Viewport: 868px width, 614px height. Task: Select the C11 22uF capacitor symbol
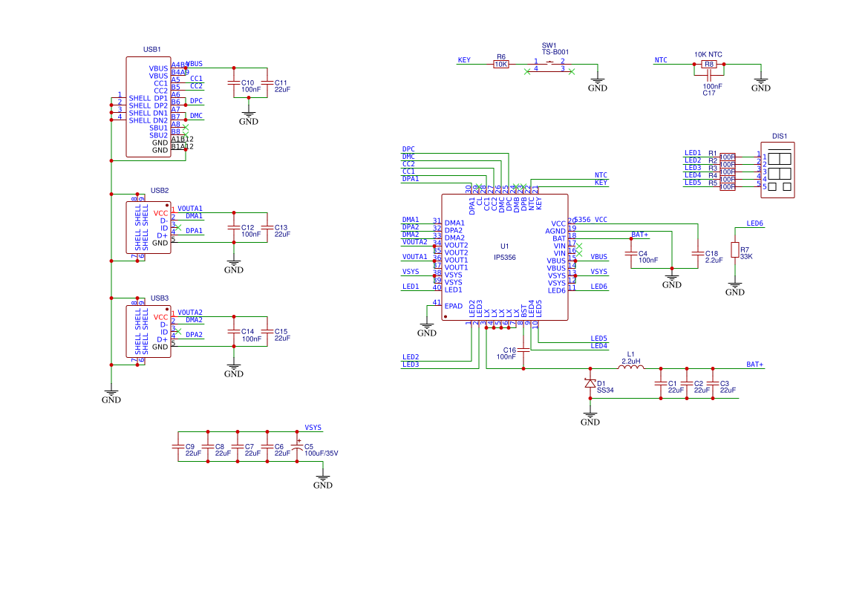[267, 83]
